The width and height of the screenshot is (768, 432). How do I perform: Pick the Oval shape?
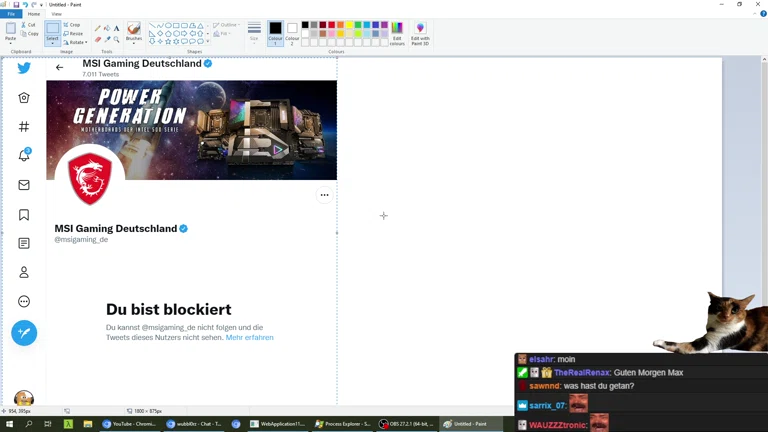point(168,25)
